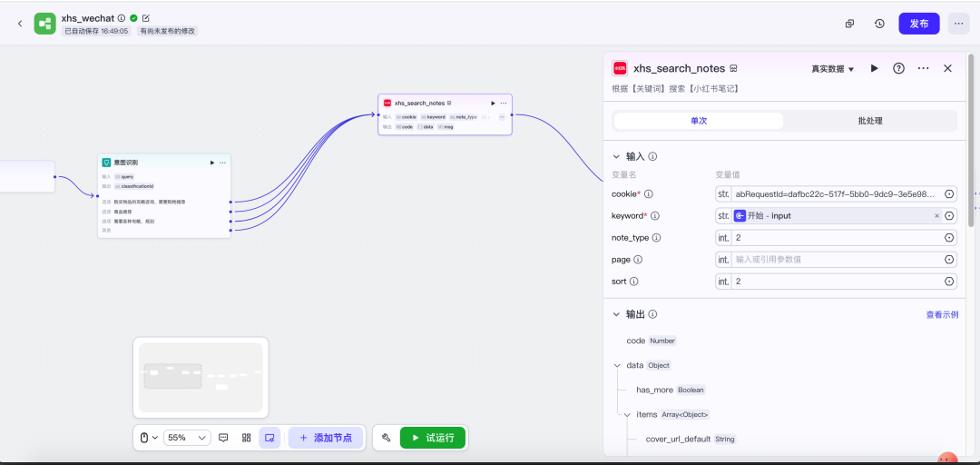Open help question-mark icon in node panel
The height and width of the screenshot is (465, 980).
[x=898, y=68]
